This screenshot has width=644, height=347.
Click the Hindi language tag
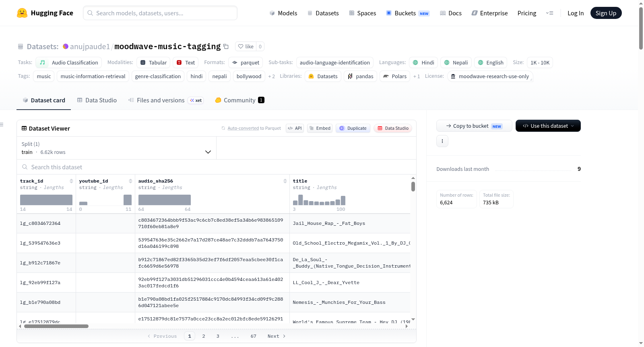pos(423,62)
